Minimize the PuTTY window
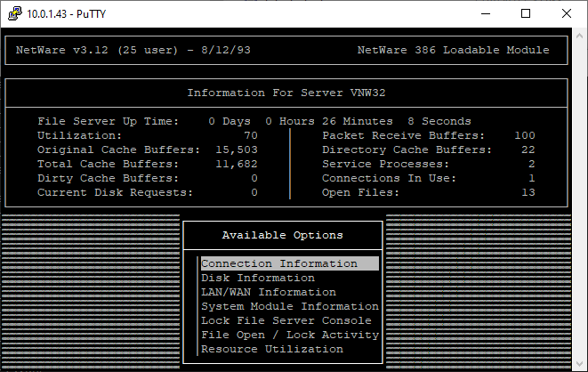 [485, 13]
